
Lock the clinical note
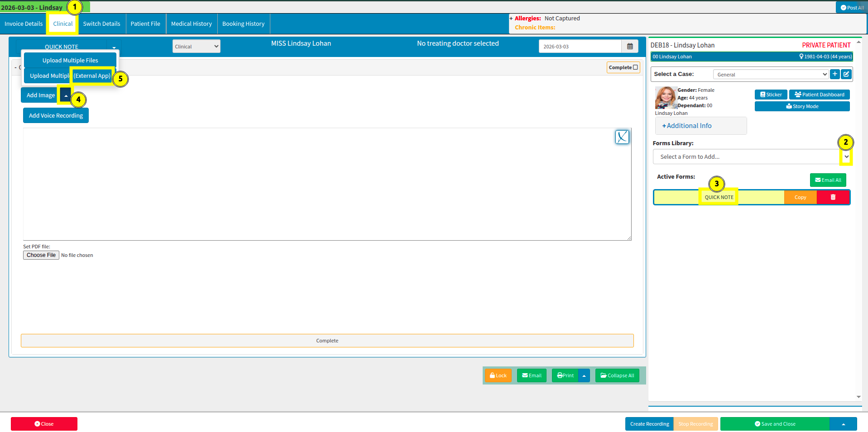click(x=498, y=375)
